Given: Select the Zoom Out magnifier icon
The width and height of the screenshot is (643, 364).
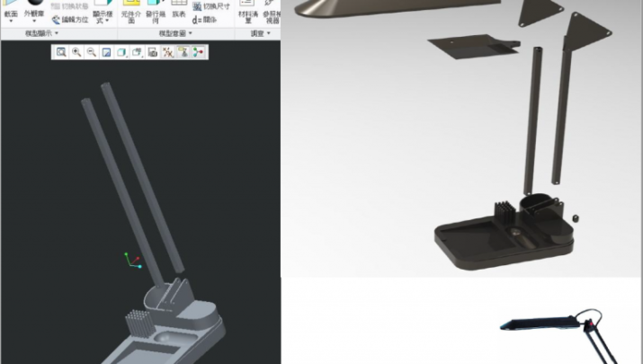Looking at the screenshot, I should (92, 52).
